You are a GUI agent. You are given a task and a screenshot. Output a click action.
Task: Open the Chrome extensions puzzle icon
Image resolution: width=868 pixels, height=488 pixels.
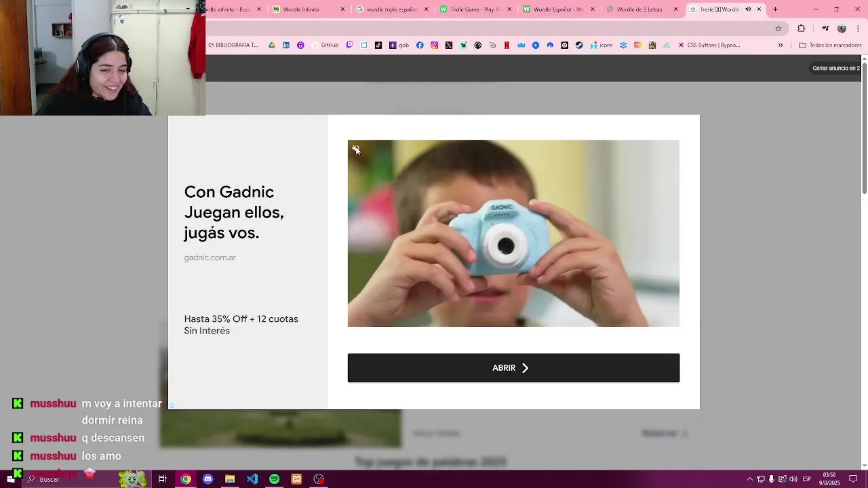pyautogui.click(x=802, y=28)
